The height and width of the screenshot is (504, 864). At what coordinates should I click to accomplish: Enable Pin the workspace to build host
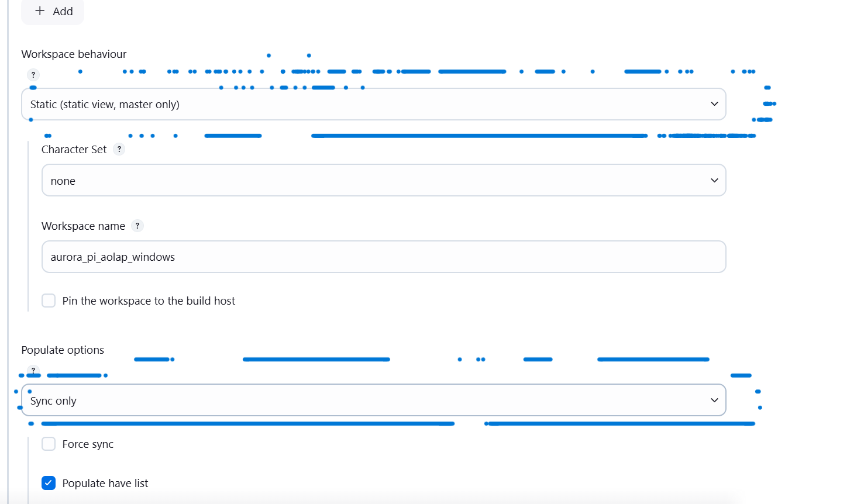[49, 301]
